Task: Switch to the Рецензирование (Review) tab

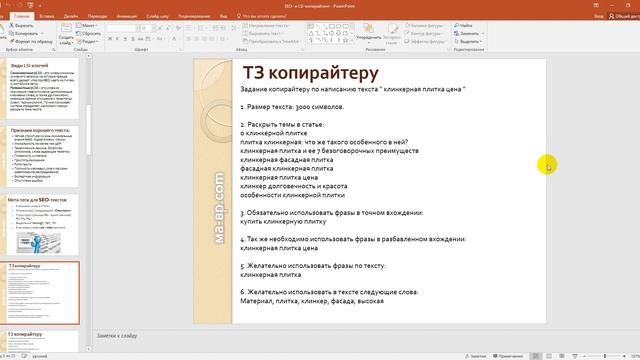Action: click(194, 16)
